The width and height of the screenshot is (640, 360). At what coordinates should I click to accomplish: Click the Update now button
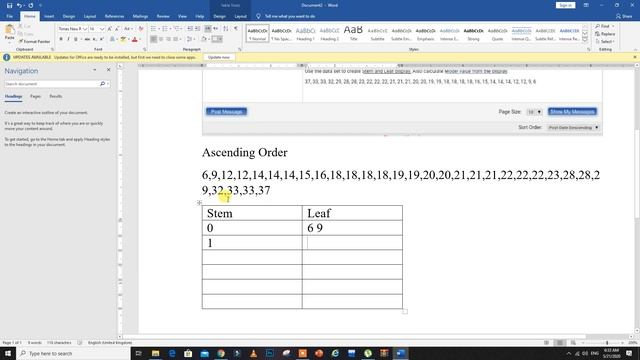[219, 57]
